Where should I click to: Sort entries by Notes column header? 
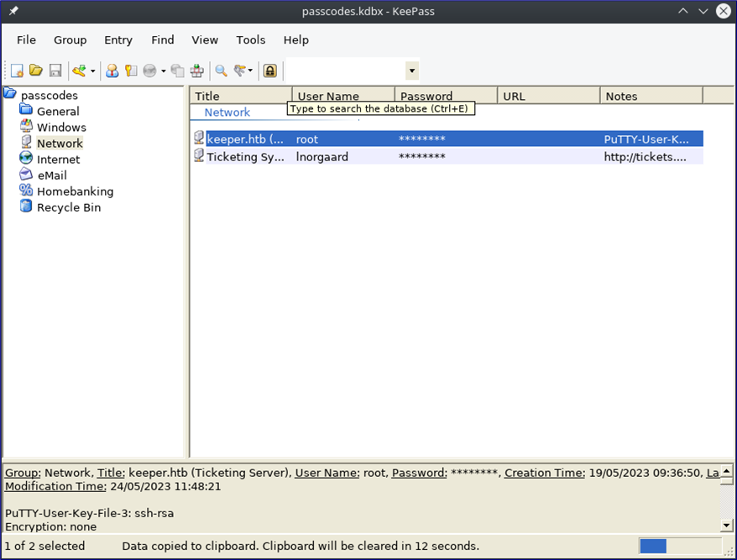pos(651,96)
